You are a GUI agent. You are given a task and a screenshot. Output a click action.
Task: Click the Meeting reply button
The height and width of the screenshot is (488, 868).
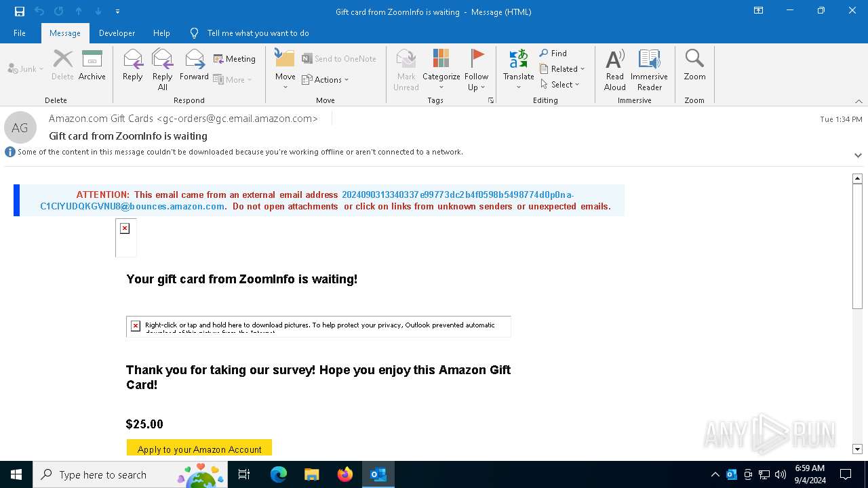point(235,59)
